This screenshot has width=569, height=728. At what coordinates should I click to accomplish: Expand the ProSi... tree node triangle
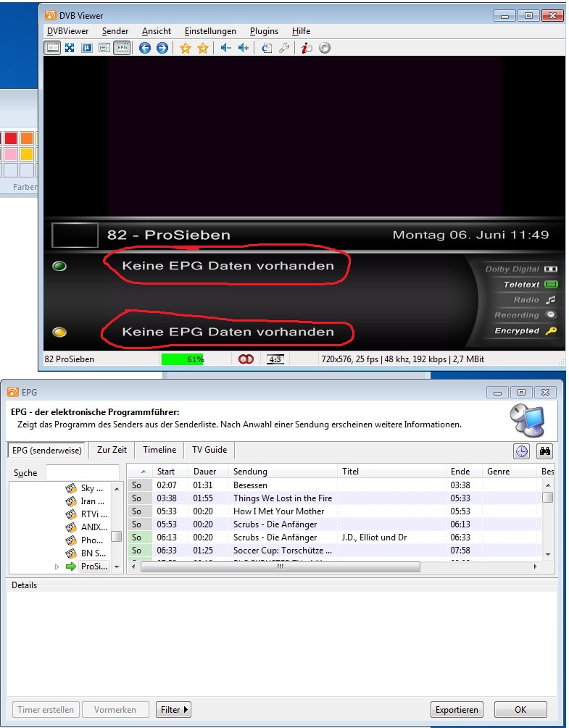click(57, 566)
